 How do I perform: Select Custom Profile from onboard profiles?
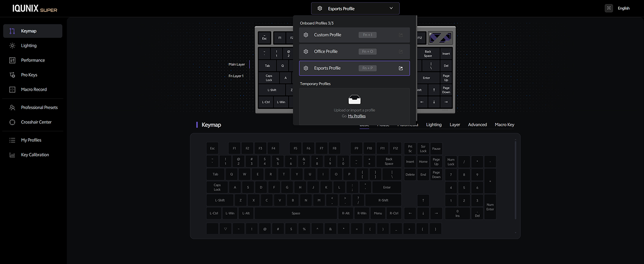click(x=355, y=35)
